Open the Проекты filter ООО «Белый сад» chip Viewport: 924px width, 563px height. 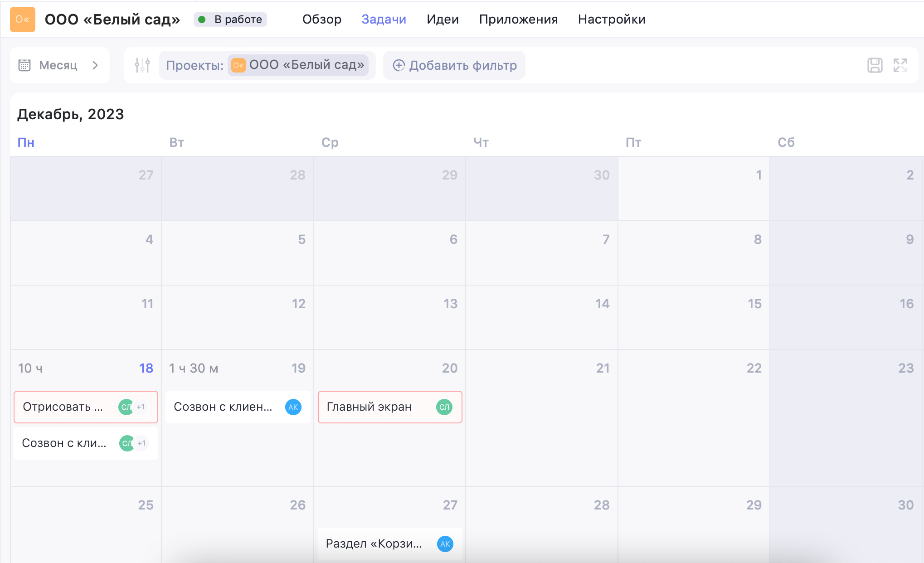(298, 65)
